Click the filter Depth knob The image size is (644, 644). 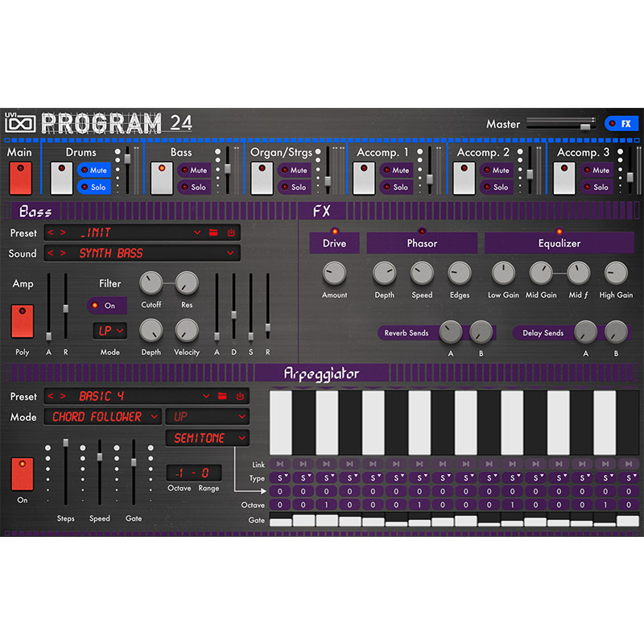[151, 331]
